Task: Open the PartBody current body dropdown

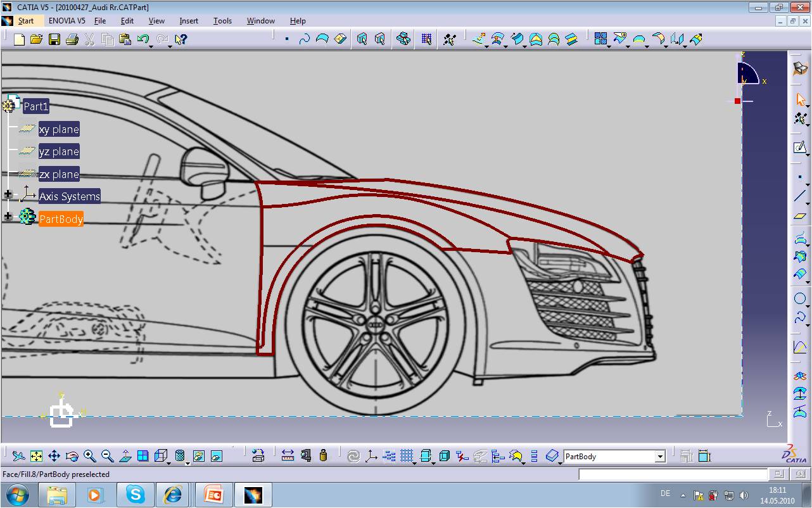Action: (x=660, y=457)
